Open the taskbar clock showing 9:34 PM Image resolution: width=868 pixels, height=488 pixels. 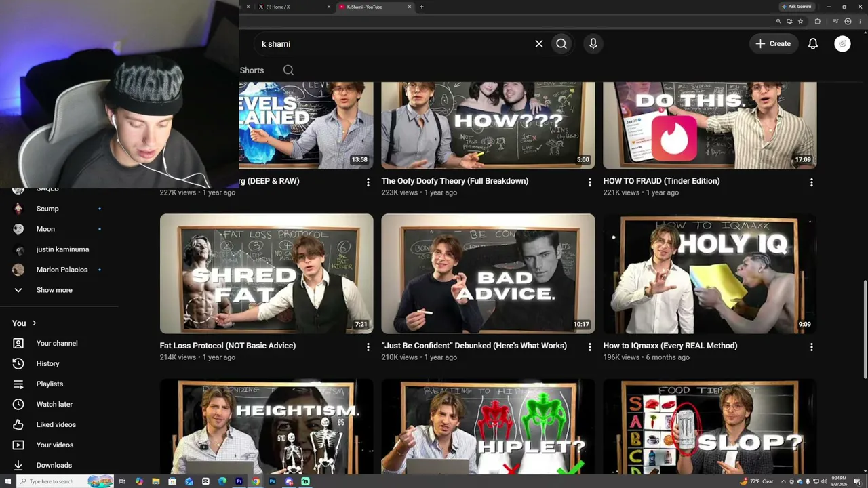[x=840, y=481]
